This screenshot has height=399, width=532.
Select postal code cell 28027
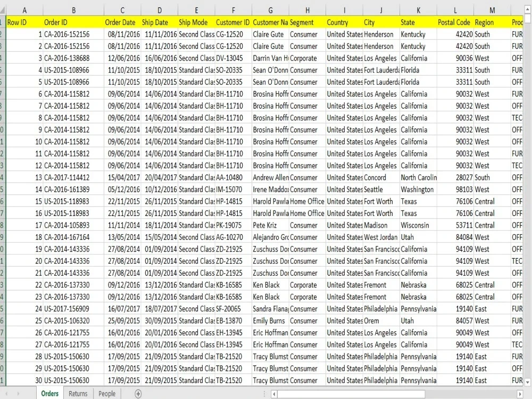click(x=455, y=178)
